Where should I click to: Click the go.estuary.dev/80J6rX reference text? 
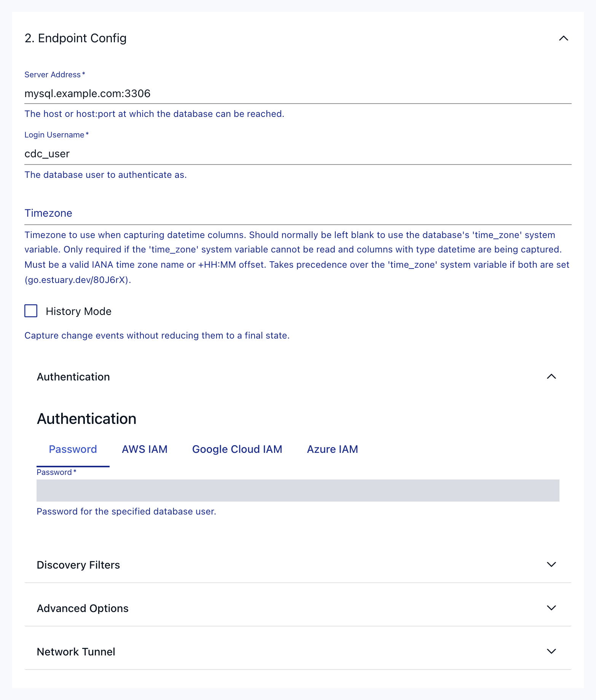point(78,280)
